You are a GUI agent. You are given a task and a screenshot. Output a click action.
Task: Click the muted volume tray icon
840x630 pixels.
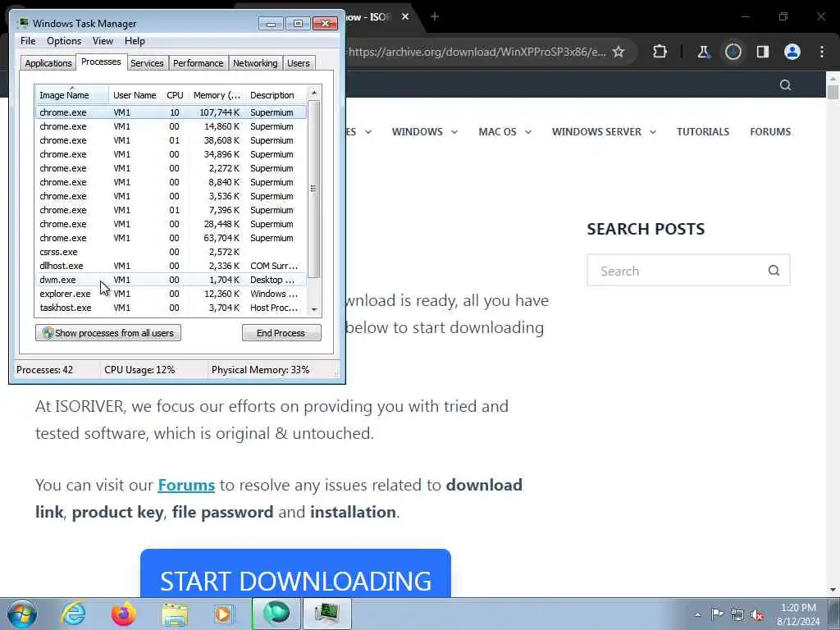click(x=757, y=615)
